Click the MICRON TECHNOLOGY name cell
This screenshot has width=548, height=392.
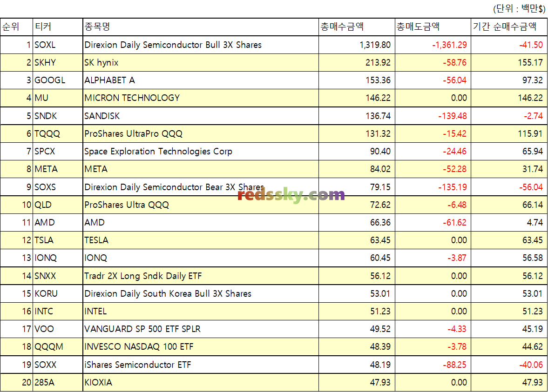click(201, 98)
